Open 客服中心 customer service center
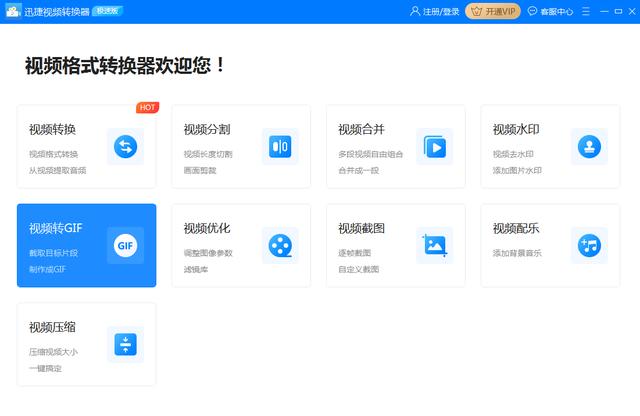640x416 pixels. pos(550,12)
